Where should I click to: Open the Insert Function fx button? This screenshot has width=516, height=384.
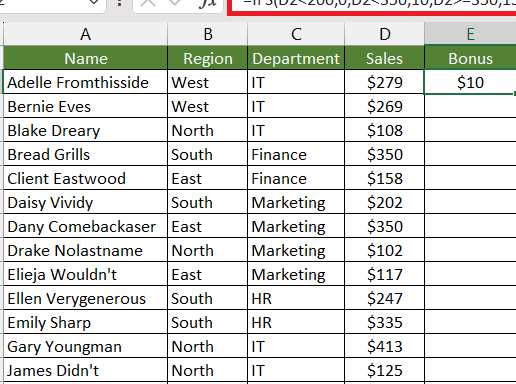[207, 4]
